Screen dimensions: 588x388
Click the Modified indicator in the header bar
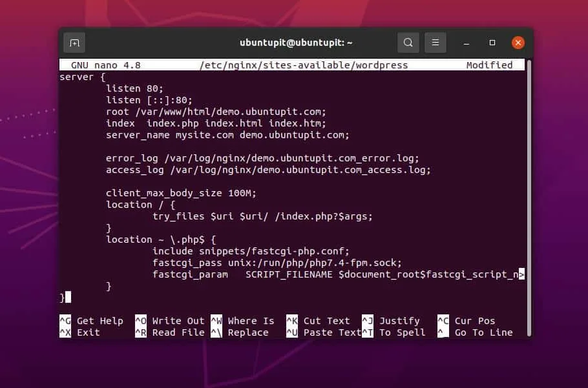[x=490, y=65]
